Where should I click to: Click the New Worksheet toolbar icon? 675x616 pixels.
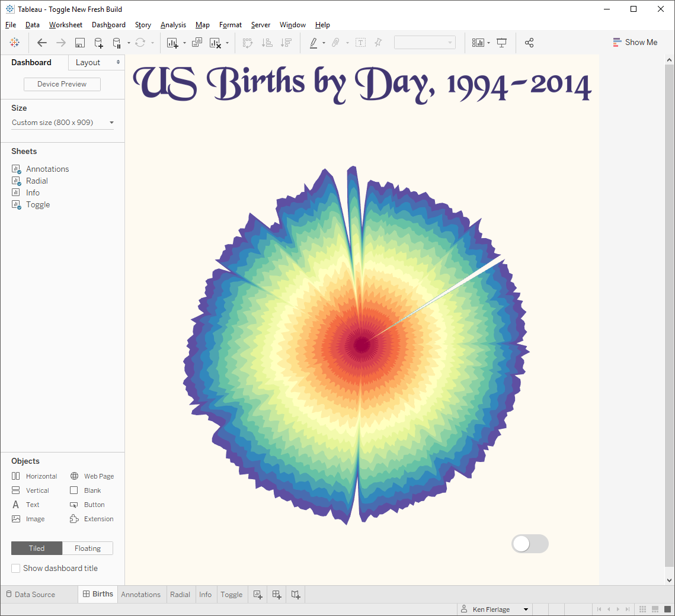pos(172,43)
